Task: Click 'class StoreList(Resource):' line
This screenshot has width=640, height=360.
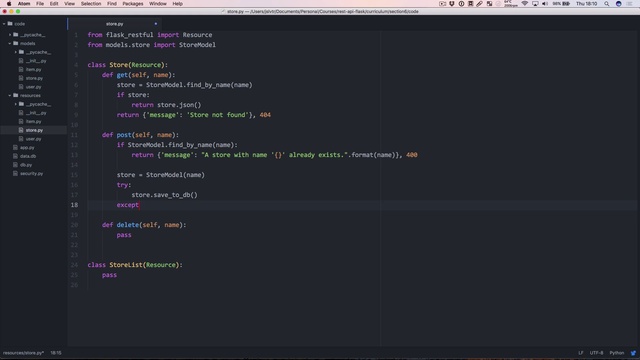Action: tap(135, 265)
